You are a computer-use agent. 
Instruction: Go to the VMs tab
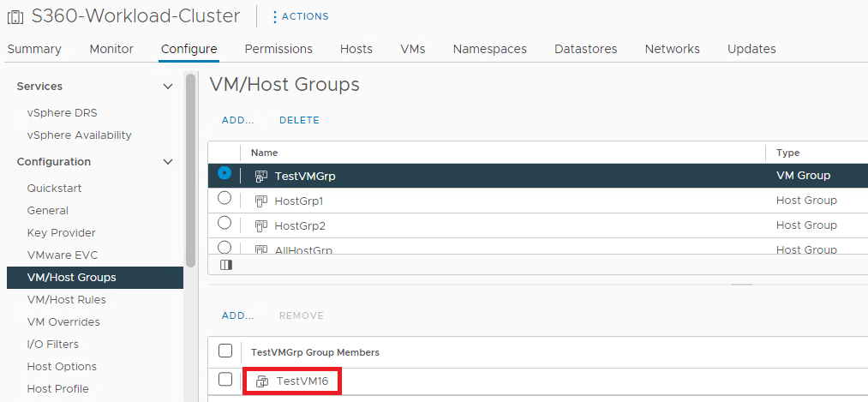coord(412,49)
